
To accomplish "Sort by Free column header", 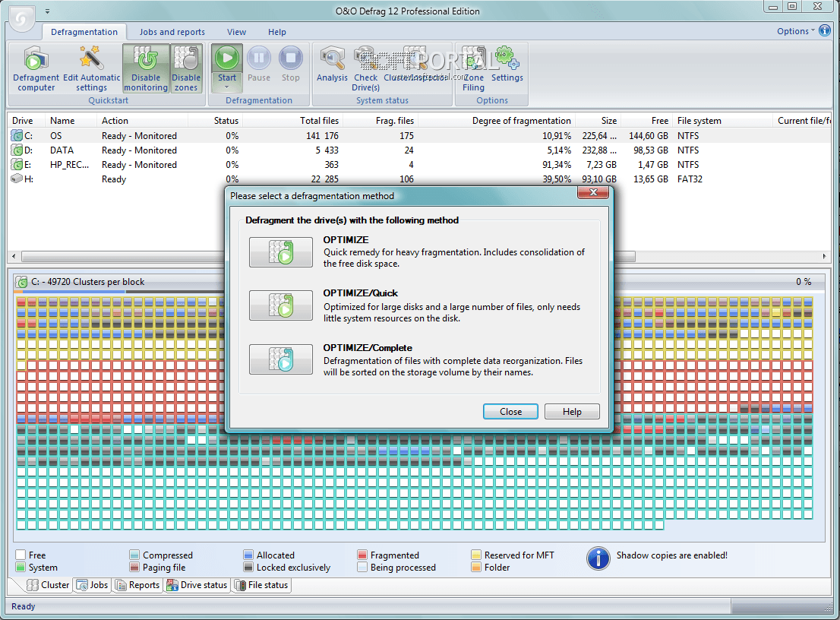I will (x=646, y=121).
